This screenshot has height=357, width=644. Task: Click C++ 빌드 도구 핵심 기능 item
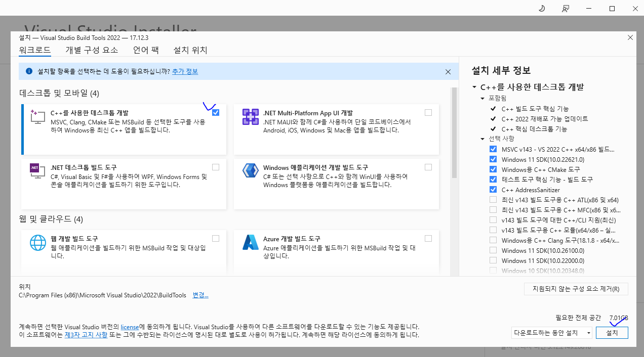[535, 109]
